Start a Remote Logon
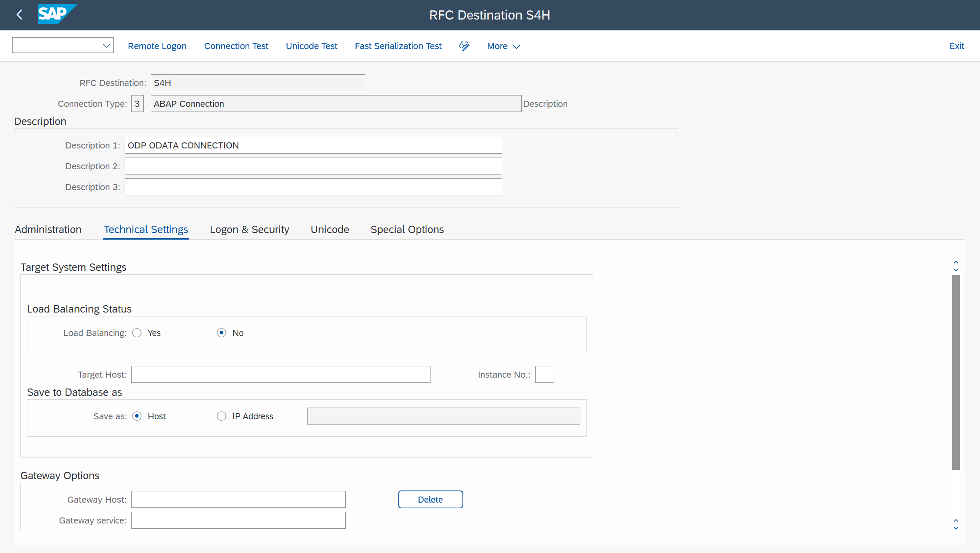Screen dimensions: 980x553 (x=157, y=46)
